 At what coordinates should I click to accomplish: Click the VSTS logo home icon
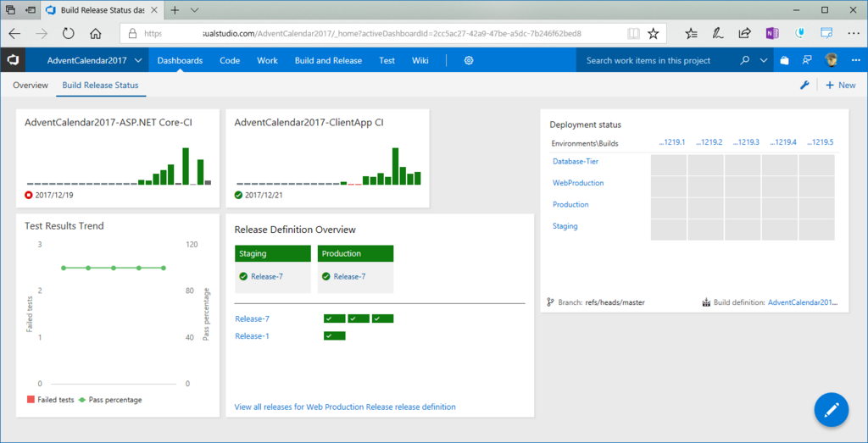[13, 60]
